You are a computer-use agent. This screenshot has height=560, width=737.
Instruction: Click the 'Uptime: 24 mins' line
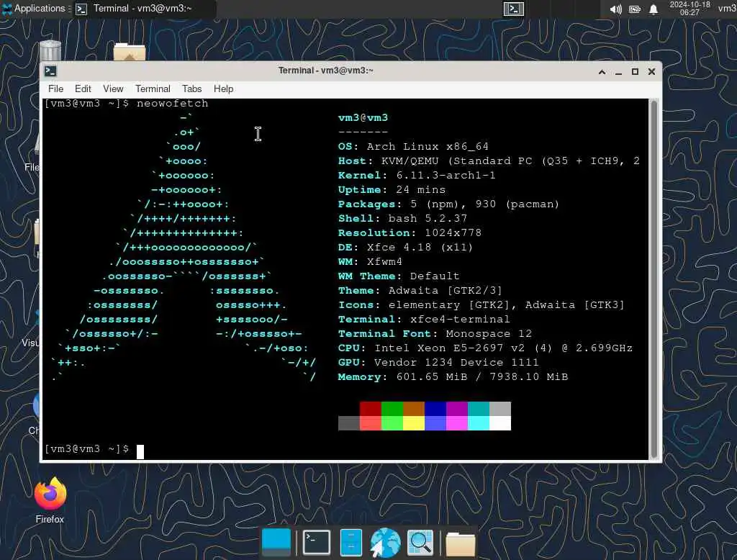[x=392, y=190]
